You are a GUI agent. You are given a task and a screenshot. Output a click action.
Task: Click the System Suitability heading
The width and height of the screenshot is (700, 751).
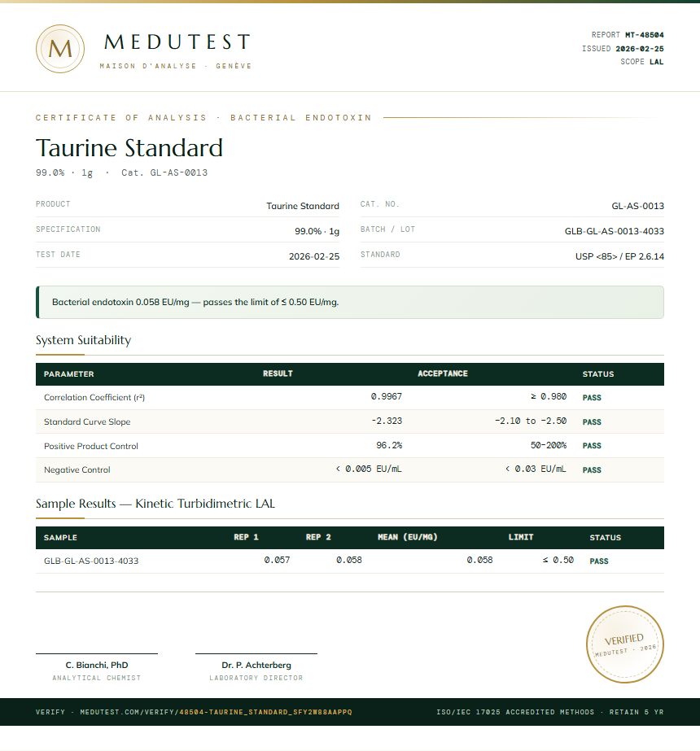click(83, 340)
